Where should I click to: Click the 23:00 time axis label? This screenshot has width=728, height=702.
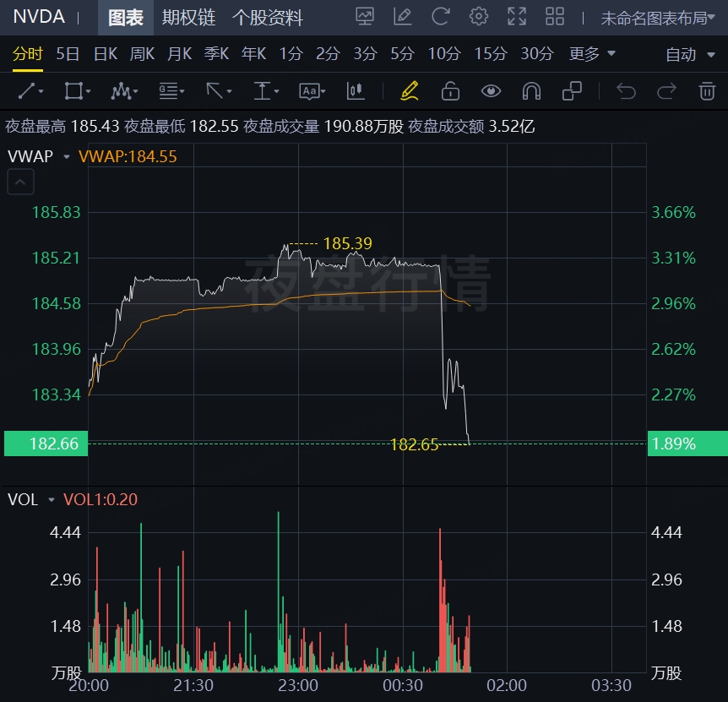(x=298, y=685)
